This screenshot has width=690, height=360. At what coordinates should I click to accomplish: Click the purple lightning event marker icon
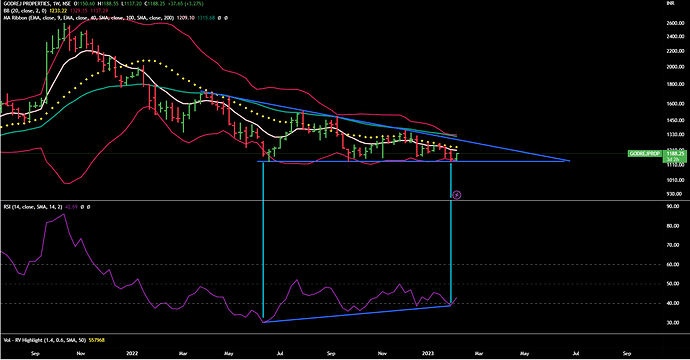pos(457,195)
